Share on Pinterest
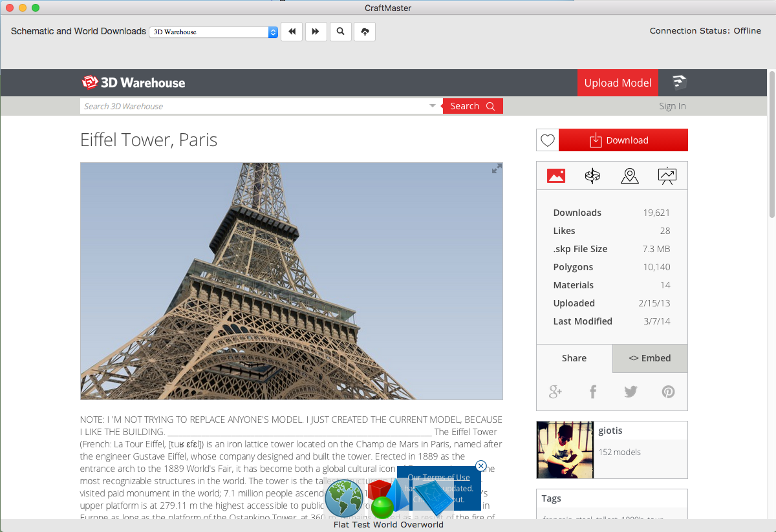This screenshot has height=532, width=776. coord(668,391)
